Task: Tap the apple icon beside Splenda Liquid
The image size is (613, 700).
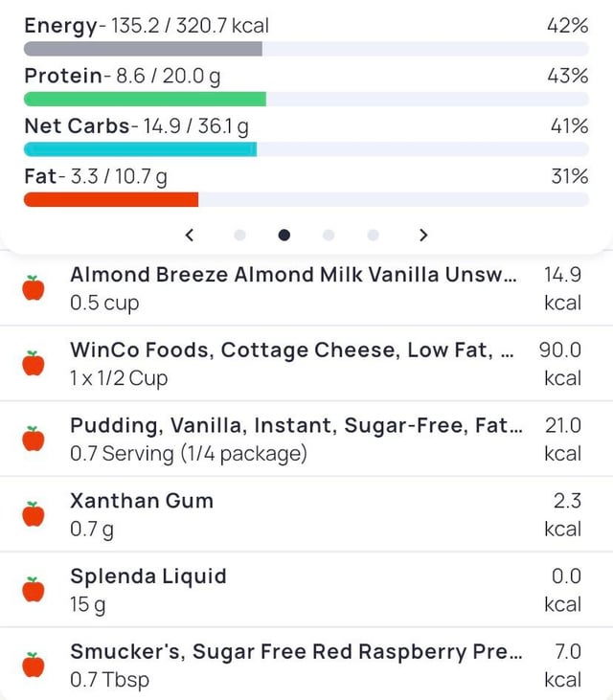Action: (34, 590)
